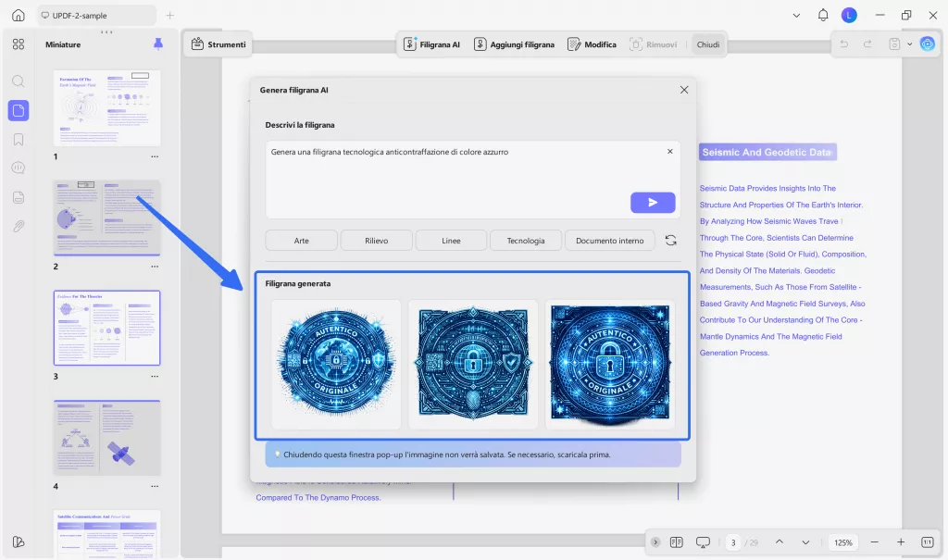This screenshot has height=560, width=948.
Task: Close the Genera filigrana AI dialog
Action: point(684,90)
